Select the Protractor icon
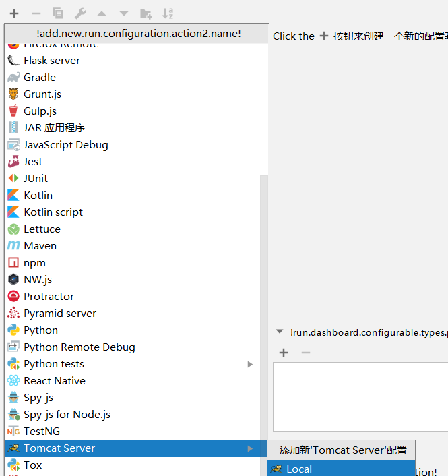The image size is (448, 476). coord(13,296)
